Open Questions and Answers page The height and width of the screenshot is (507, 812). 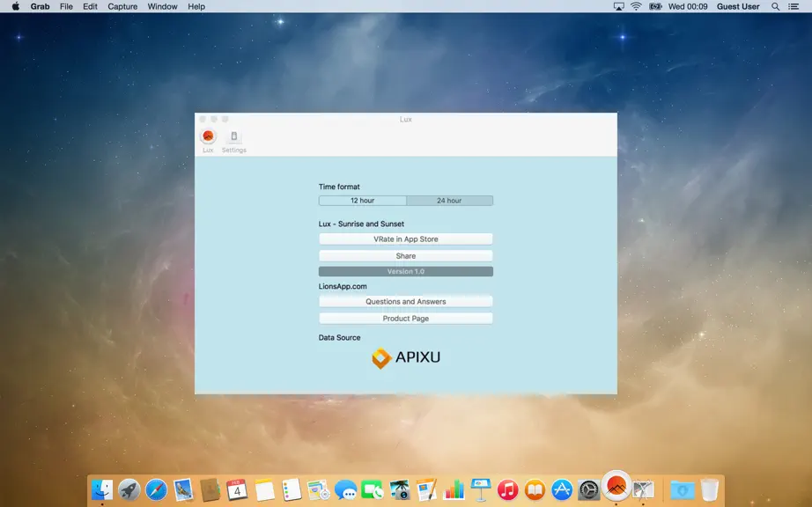click(x=406, y=302)
